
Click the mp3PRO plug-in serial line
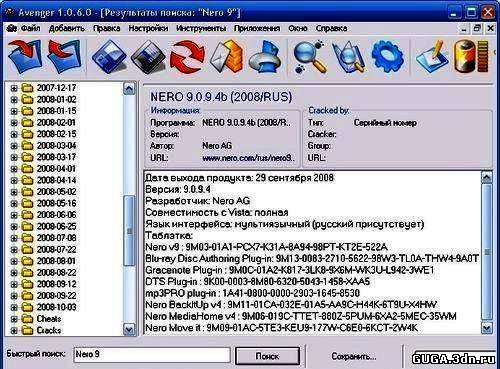click(x=252, y=293)
